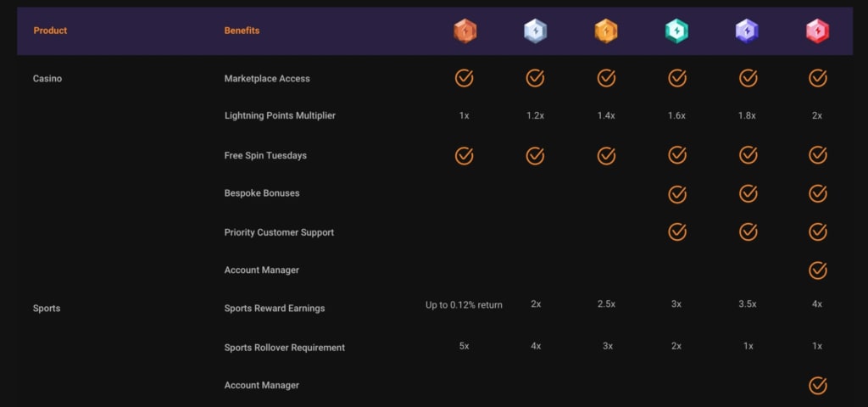Image resolution: width=868 pixels, height=407 pixels.
Task: Click Priority Customer Support checkmark in red column
Action: [818, 231]
